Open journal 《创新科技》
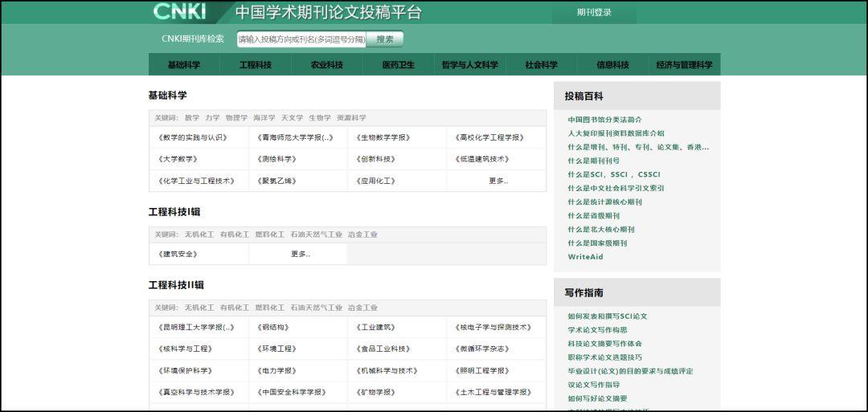This screenshot has height=412, width=868. (x=376, y=159)
